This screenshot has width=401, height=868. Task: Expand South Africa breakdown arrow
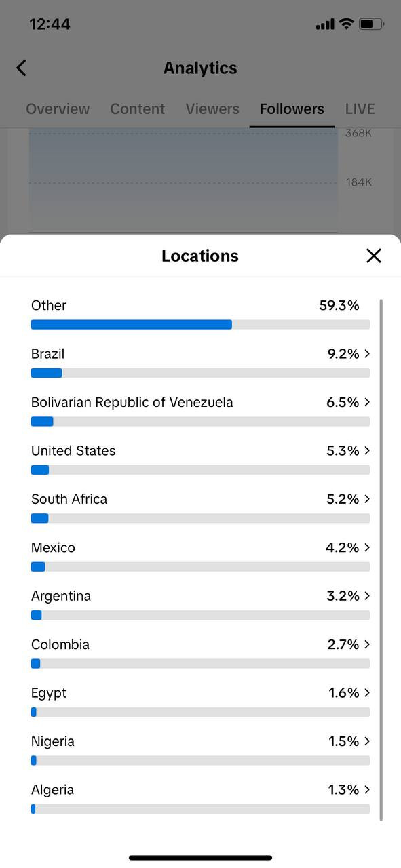(x=367, y=499)
